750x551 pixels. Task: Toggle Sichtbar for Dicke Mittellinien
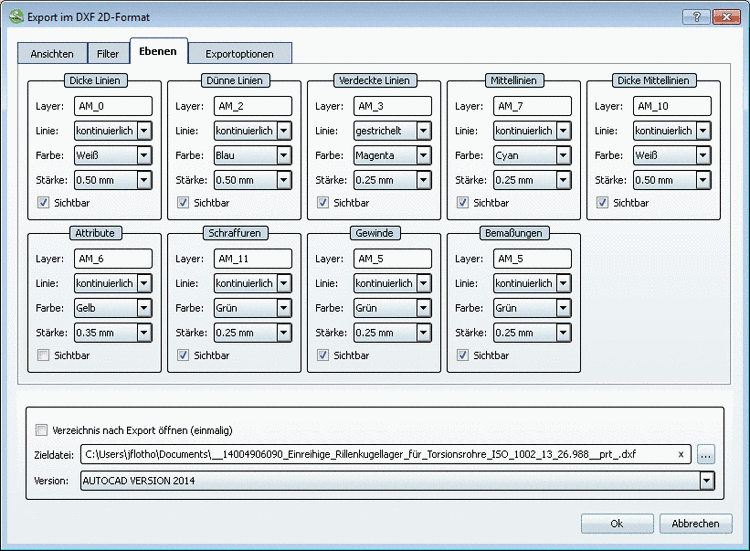point(602,202)
